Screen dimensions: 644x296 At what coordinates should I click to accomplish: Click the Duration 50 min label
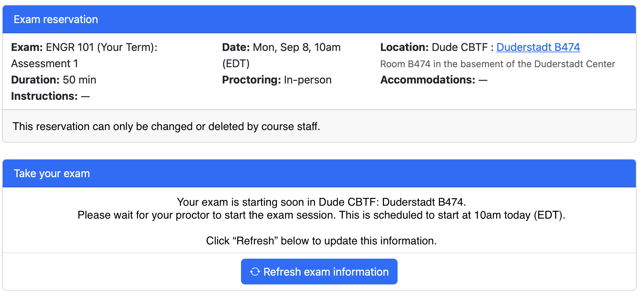(54, 80)
